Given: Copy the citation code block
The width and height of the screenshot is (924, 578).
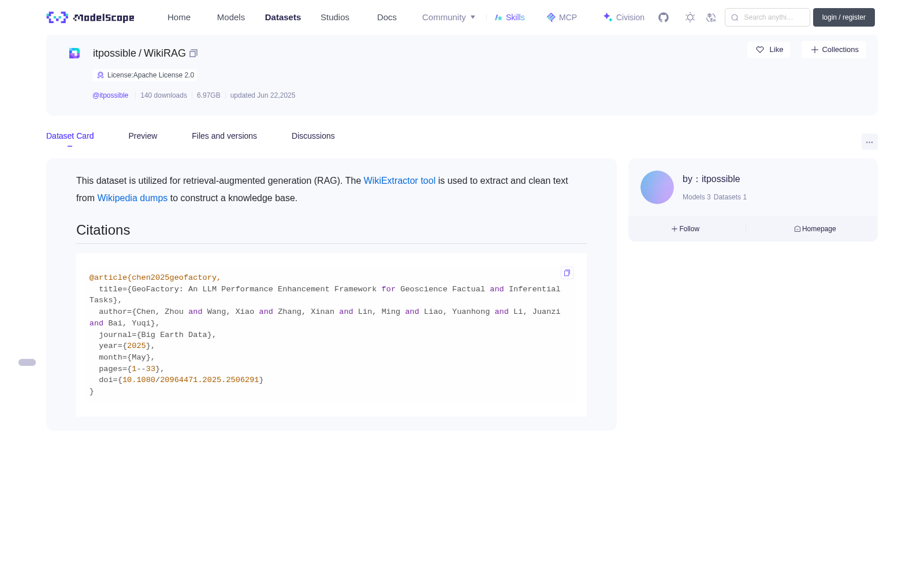Looking at the screenshot, I should (x=567, y=273).
